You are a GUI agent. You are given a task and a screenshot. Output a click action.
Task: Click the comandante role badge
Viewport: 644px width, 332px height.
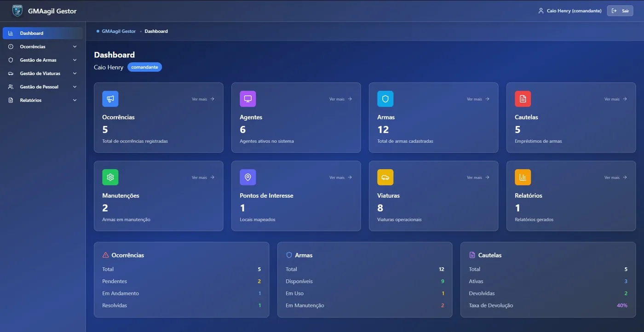(144, 67)
